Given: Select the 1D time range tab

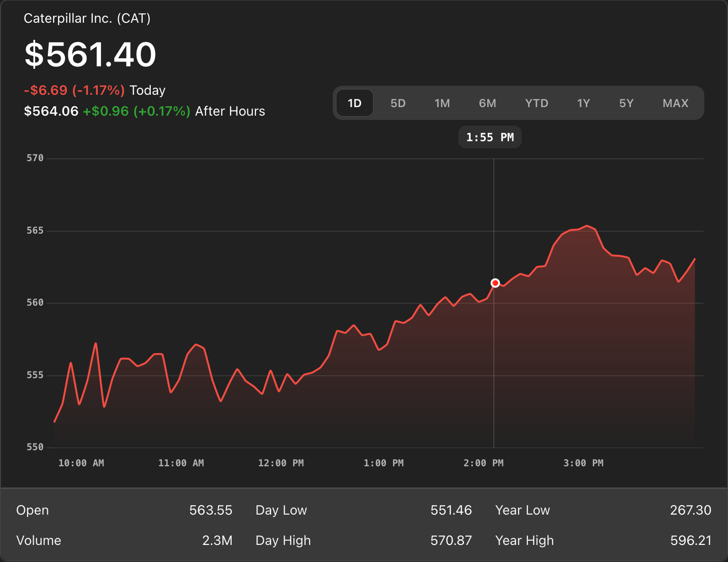Looking at the screenshot, I should pos(355,103).
